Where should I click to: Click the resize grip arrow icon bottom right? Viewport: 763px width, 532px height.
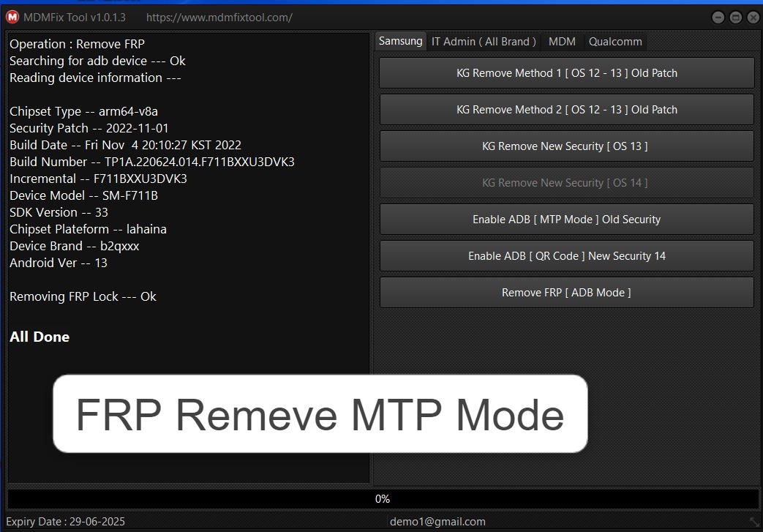[x=756, y=521]
